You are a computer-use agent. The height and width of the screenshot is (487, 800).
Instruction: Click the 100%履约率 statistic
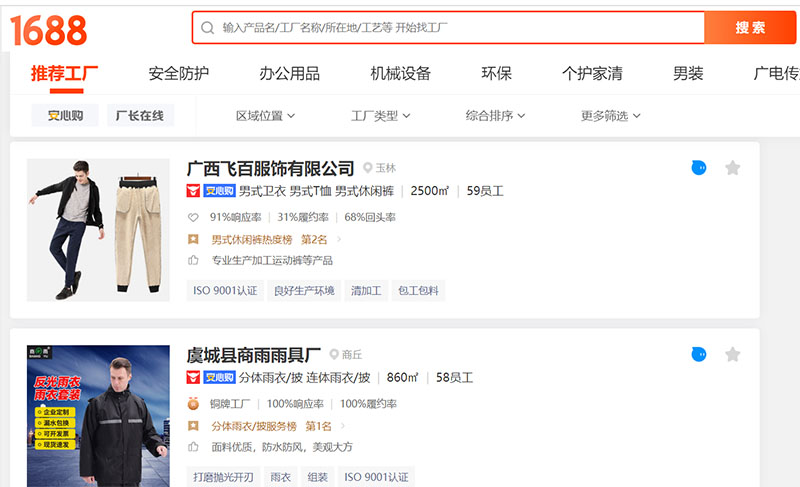coord(368,404)
